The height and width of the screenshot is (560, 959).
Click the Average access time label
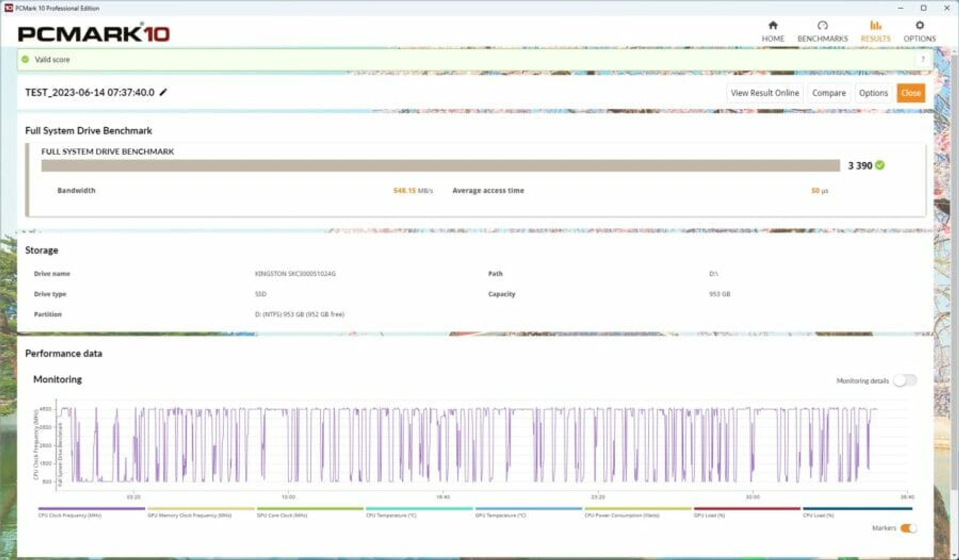[x=488, y=190]
